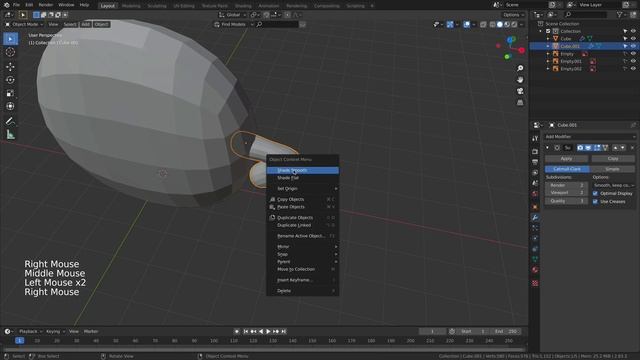
Task: Click the Blender logo icon
Action: point(7,5)
